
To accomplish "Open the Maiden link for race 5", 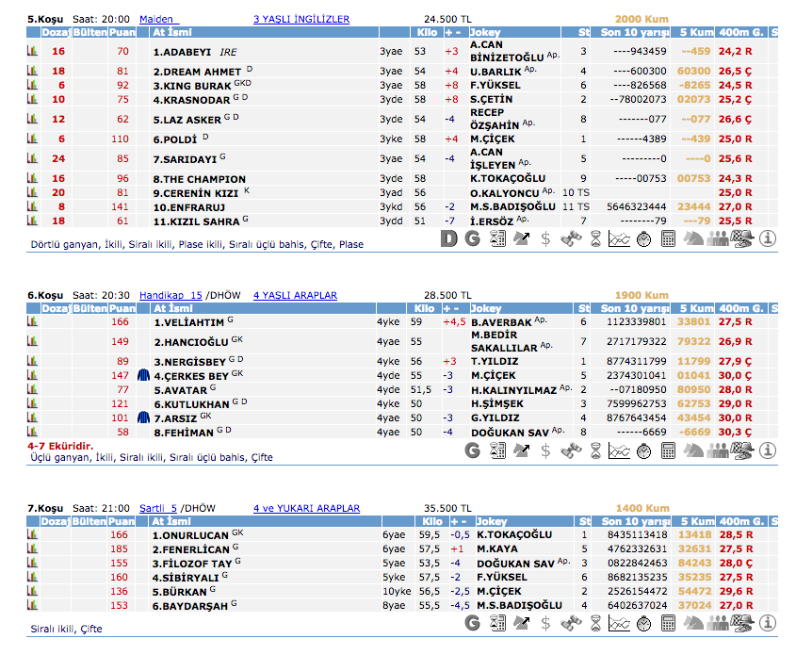I will [x=158, y=19].
